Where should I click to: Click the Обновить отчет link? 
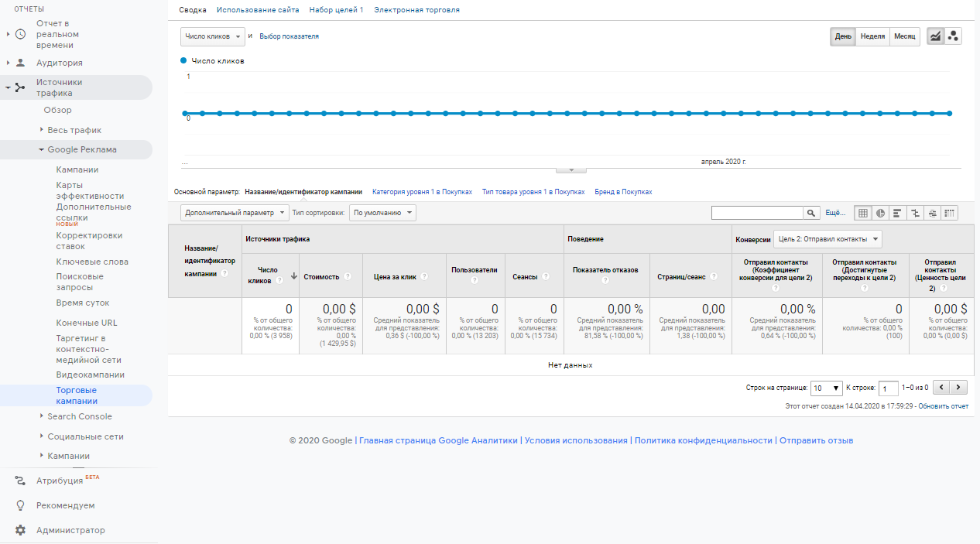click(x=943, y=405)
